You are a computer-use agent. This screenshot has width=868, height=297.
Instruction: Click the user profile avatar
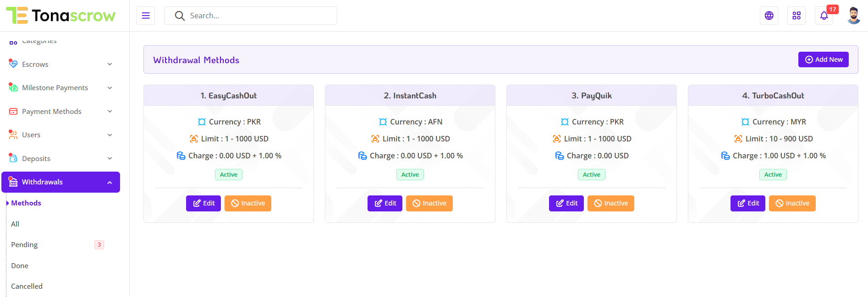tap(853, 16)
